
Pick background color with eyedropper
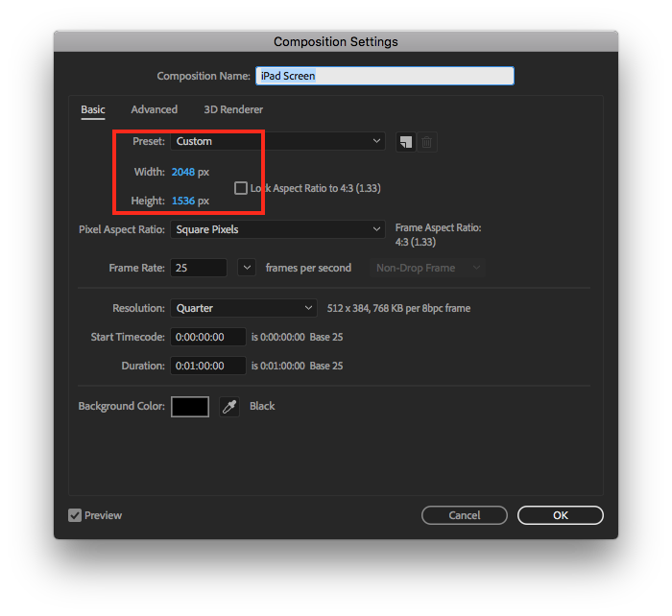pos(229,406)
